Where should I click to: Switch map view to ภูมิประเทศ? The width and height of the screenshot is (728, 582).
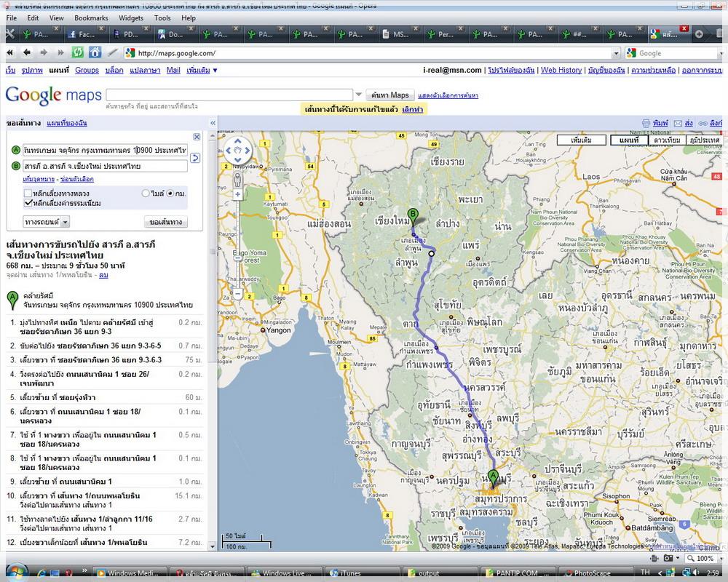tap(704, 140)
